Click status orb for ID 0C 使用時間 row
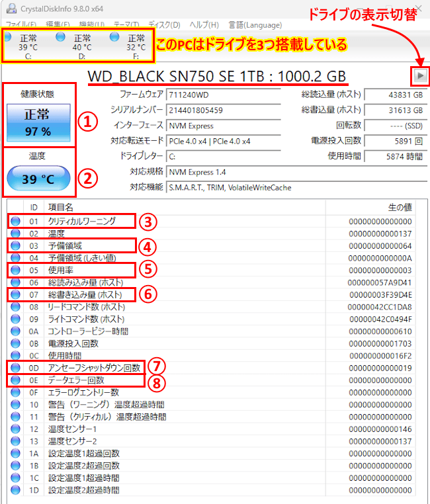Image resolution: width=430 pixels, height=504 pixels. [15, 355]
